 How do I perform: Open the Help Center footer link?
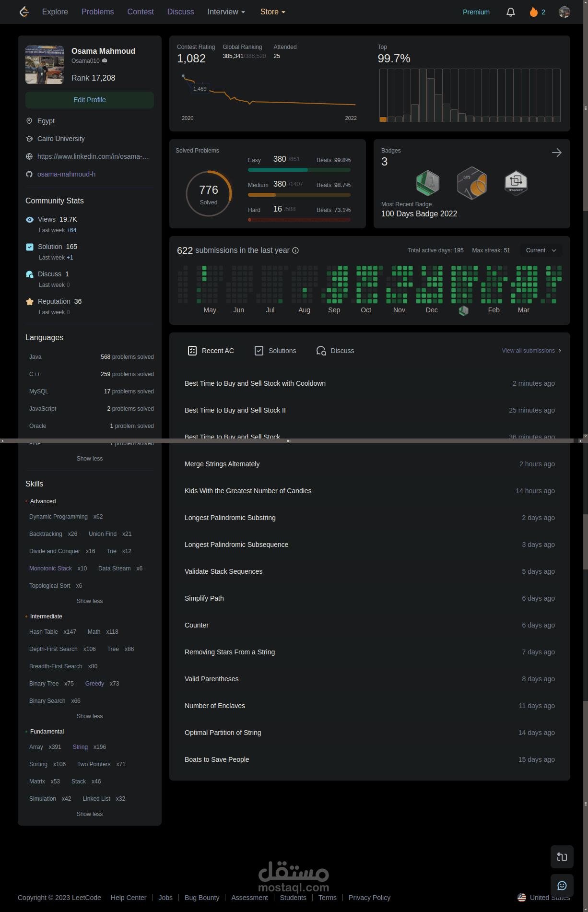coord(129,898)
